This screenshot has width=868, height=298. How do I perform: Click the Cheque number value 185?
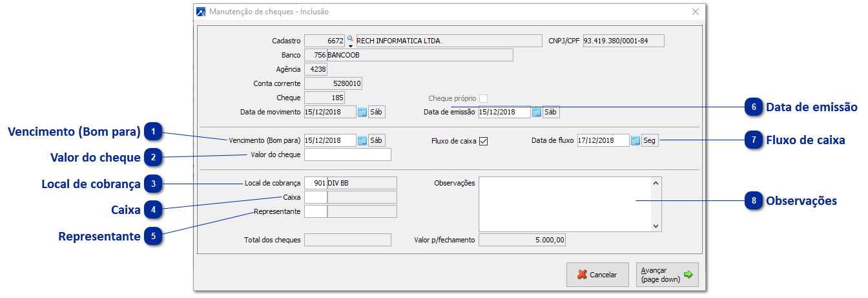[324, 98]
